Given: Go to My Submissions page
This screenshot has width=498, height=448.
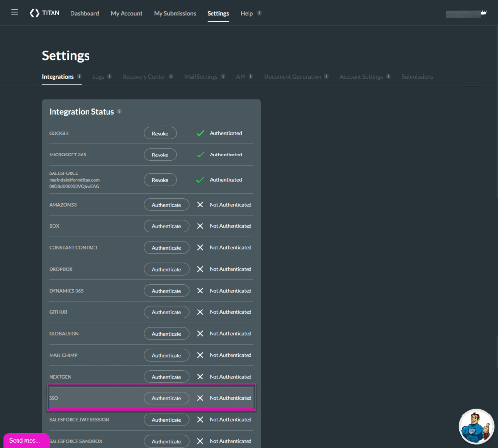Looking at the screenshot, I should [175, 13].
